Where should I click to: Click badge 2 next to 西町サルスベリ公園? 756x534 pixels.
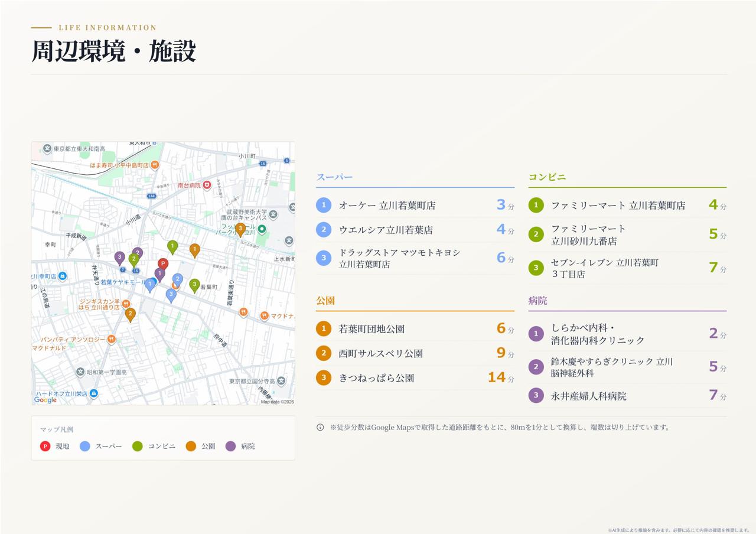point(324,353)
